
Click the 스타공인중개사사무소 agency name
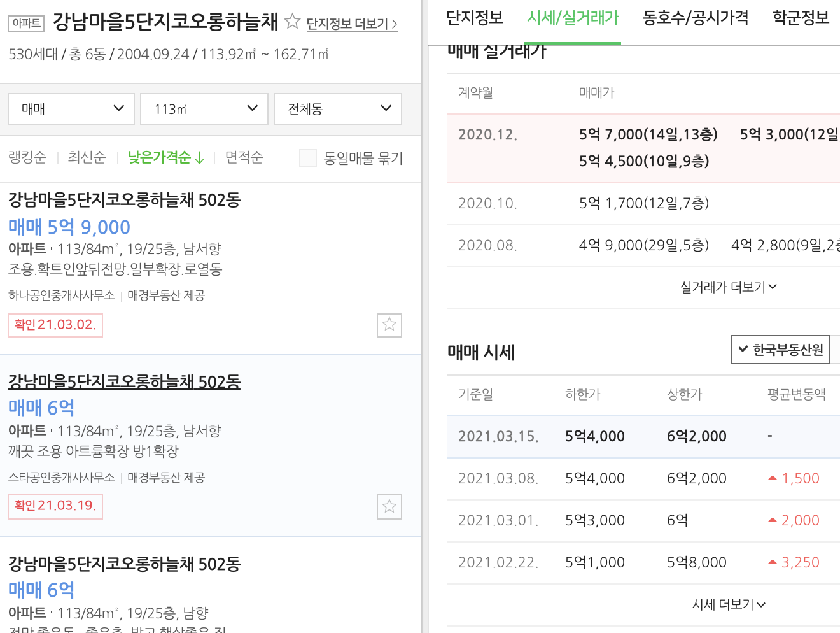61,478
